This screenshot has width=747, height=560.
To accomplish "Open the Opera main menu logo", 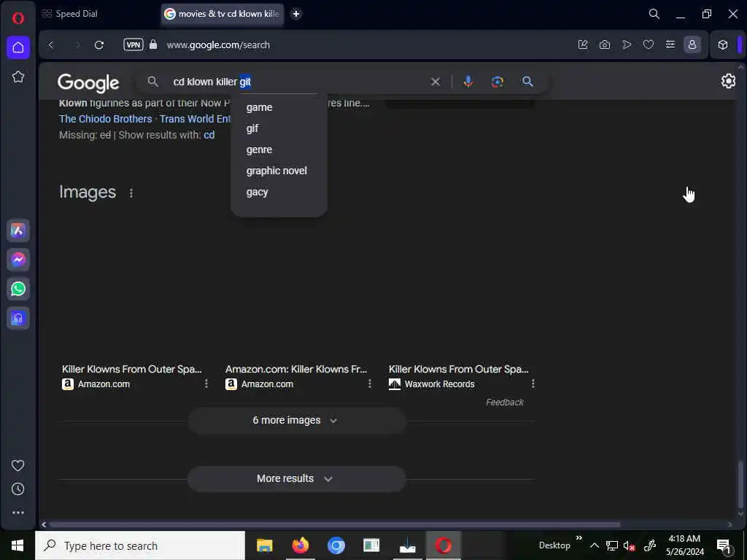I will coord(18,18).
